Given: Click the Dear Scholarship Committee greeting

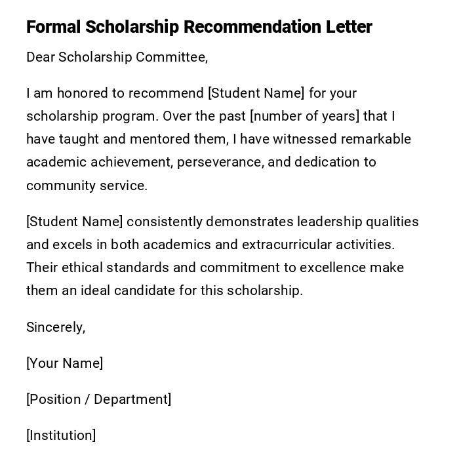Looking at the screenshot, I should tap(117, 57).
